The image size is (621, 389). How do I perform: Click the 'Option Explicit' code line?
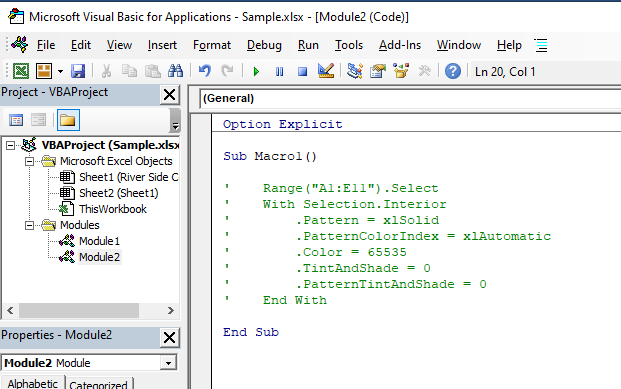[282, 124]
